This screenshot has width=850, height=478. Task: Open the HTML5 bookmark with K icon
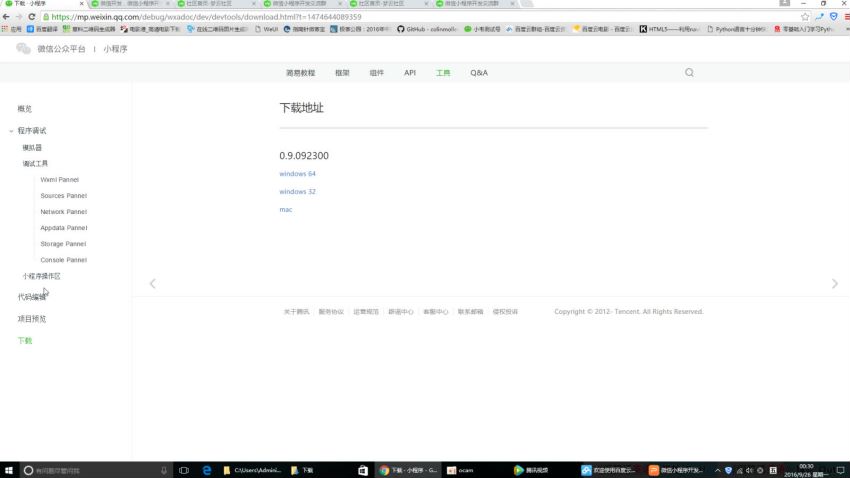click(x=668, y=29)
